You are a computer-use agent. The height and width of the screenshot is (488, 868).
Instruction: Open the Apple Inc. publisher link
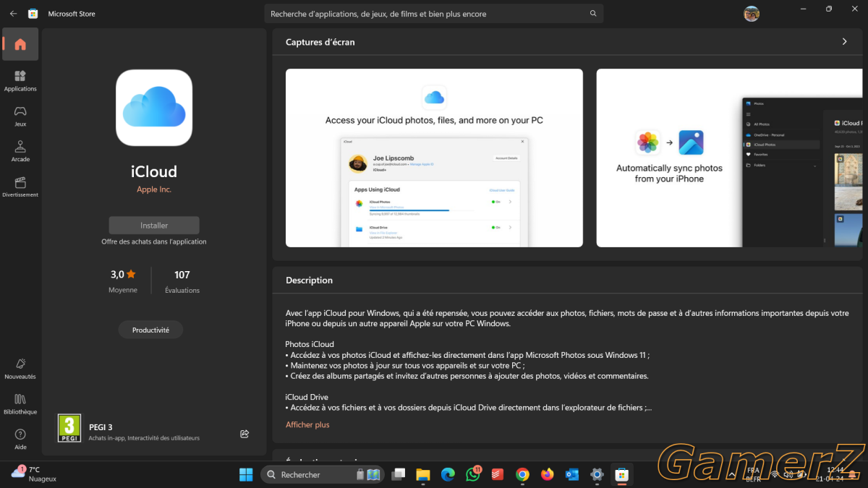pyautogui.click(x=154, y=189)
